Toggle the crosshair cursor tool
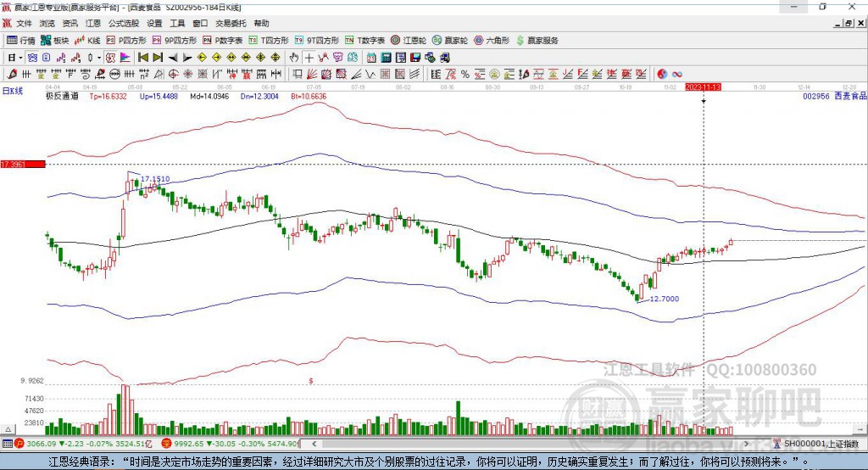The image size is (868, 470). tap(309, 58)
